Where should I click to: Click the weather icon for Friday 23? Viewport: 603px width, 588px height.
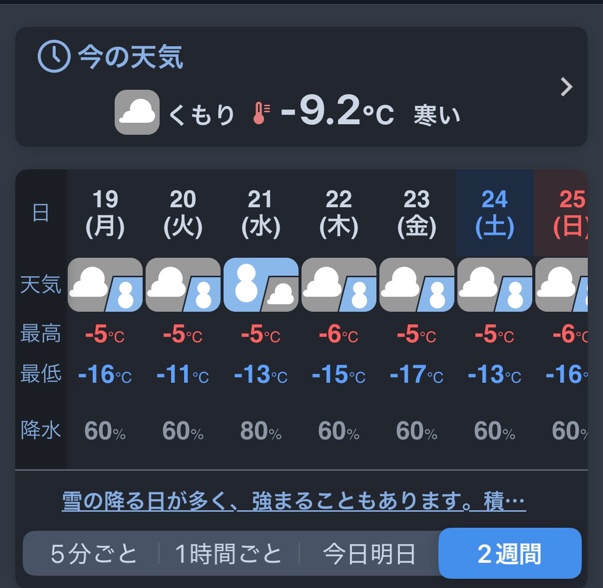point(417,285)
